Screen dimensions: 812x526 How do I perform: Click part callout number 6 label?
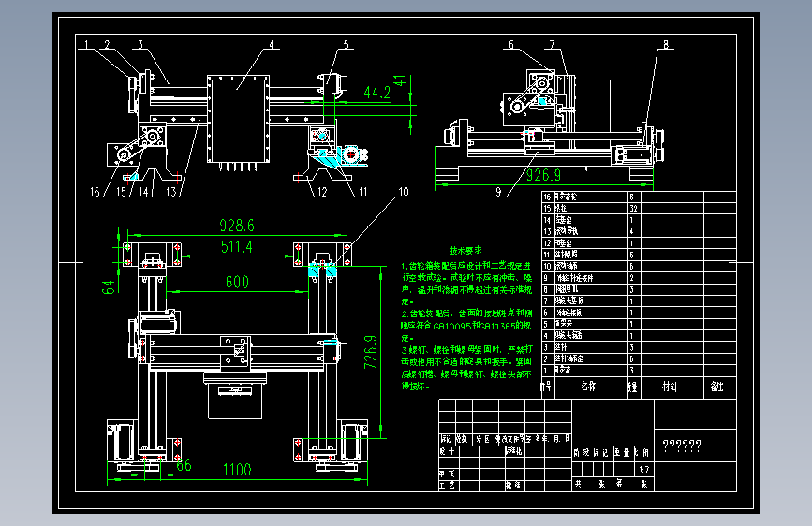click(511, 45)
